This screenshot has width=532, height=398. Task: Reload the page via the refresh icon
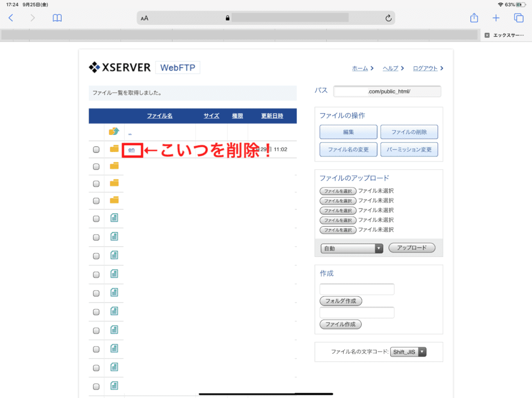pyautogui.click(x=388, y=17)
